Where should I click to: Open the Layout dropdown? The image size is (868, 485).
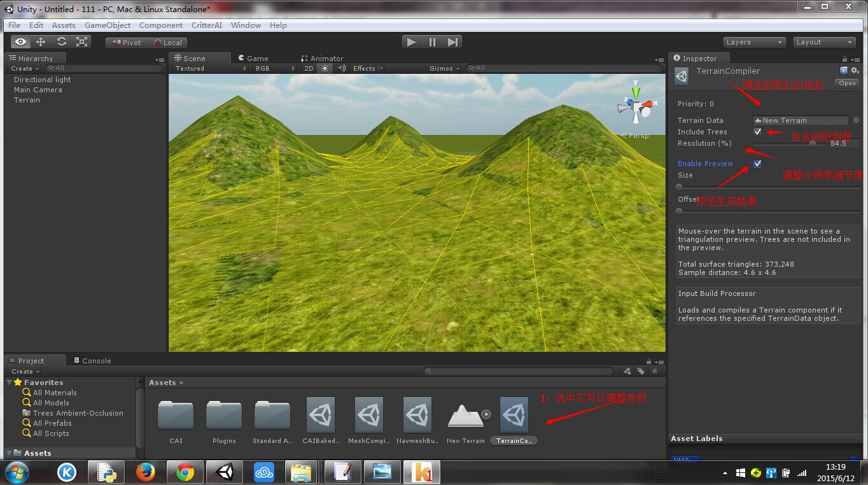pyautogui.click(x=824, y=42)
